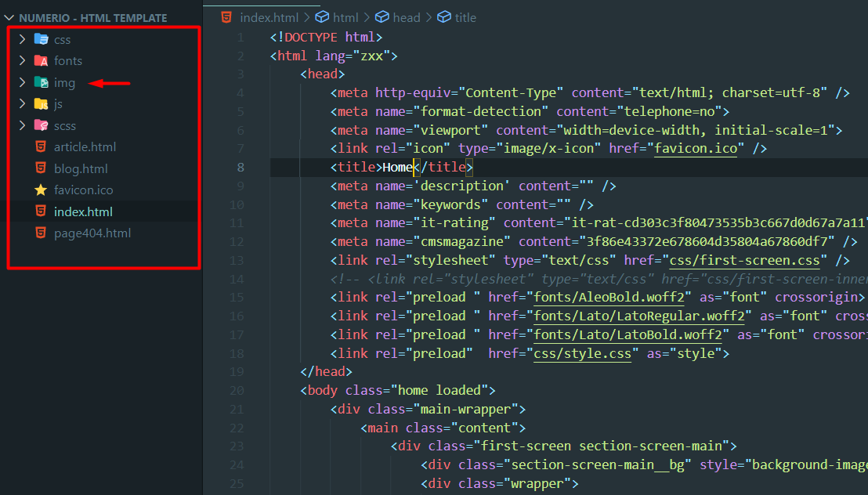Select the img folder label
Image resolution: width=868 pixels, height=495 pixels.
pos(64,83)
